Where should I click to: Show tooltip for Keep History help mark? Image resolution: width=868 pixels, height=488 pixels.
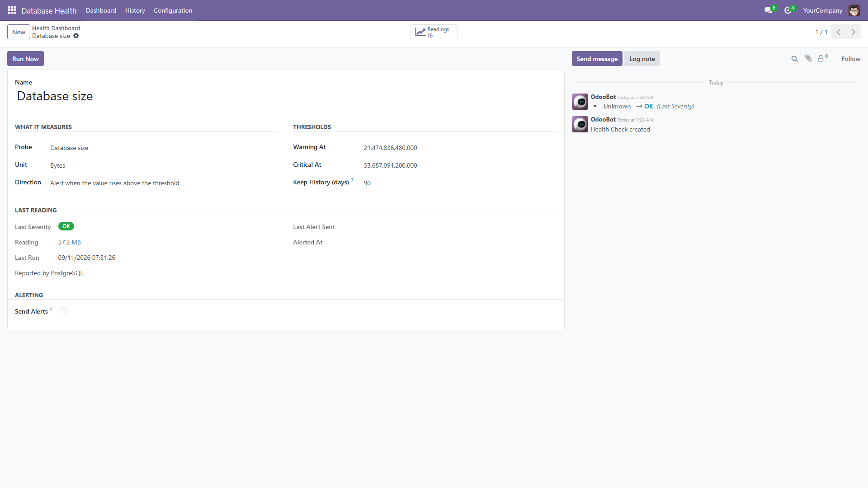352,180
